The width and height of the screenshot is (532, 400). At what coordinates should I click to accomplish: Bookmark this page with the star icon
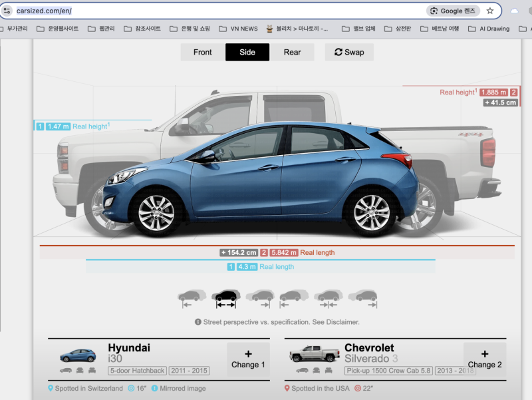pos(490,11)
